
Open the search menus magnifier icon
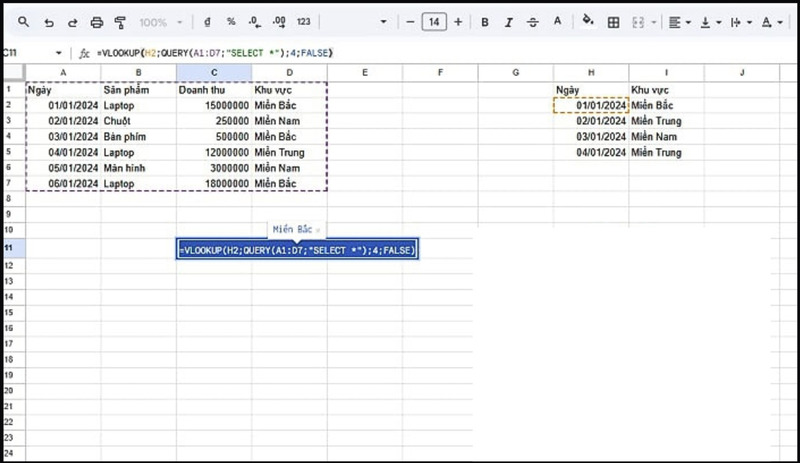tap(23, 22)
